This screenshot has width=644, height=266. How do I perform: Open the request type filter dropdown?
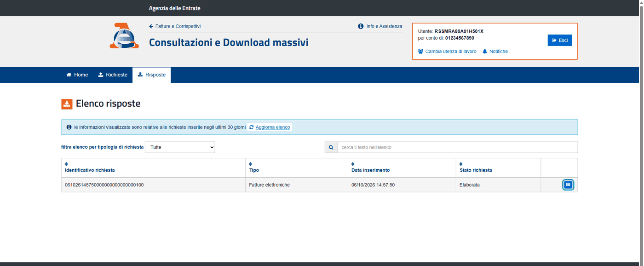tap(180, 147)
